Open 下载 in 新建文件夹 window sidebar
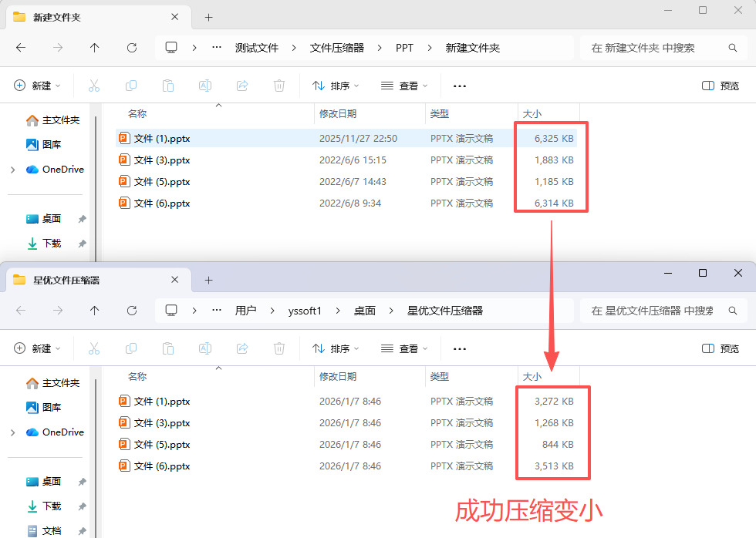The width and height of the screenshot is (756, 538). point(44,244)
